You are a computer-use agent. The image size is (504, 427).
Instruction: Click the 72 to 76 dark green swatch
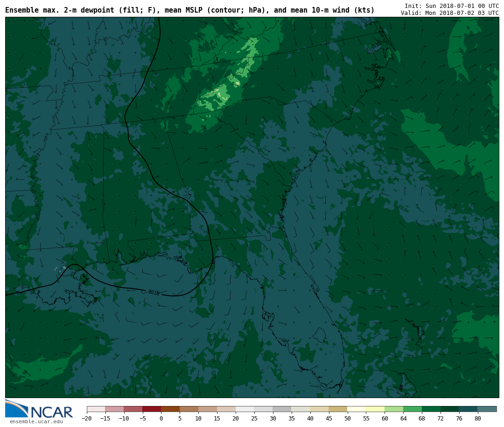tap(450, 409)
